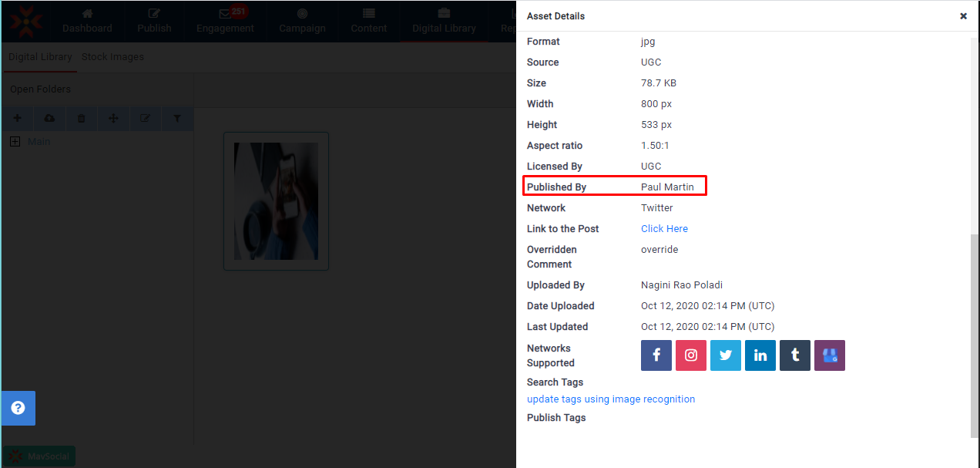The width and height of the screenshot is (980, 468).
Task: Click update tags using image recognition
Action: pos(610,399)
